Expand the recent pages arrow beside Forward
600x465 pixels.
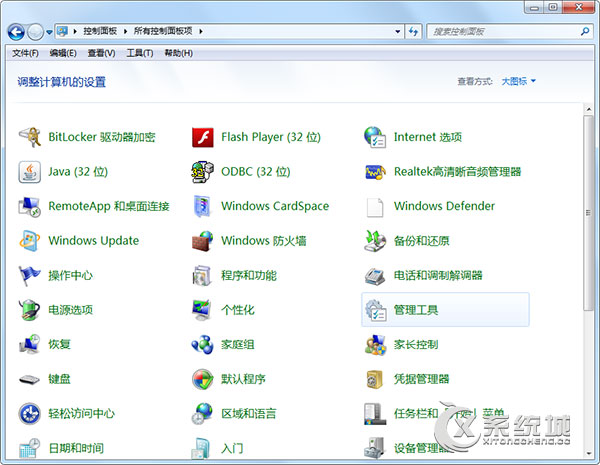49,32
